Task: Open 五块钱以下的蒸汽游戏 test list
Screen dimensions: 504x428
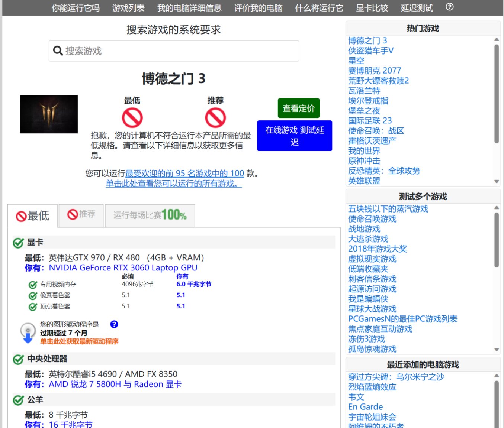Action: 388,209
